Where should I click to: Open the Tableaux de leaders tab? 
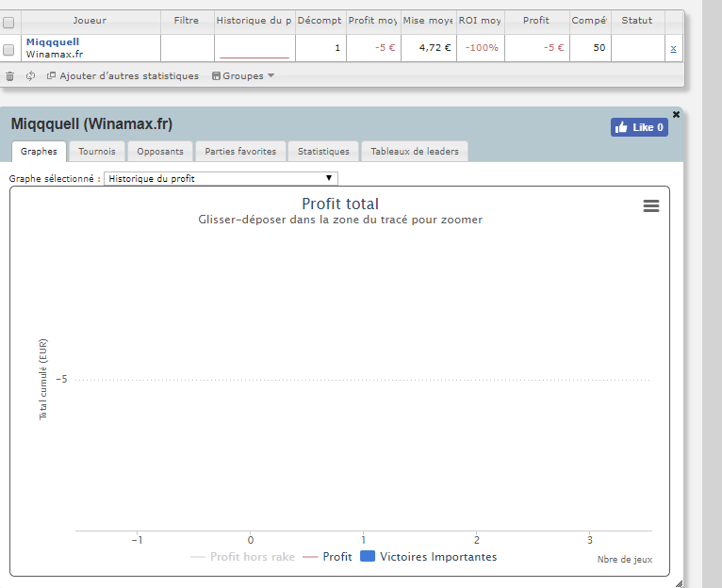[x=415, y=152]
